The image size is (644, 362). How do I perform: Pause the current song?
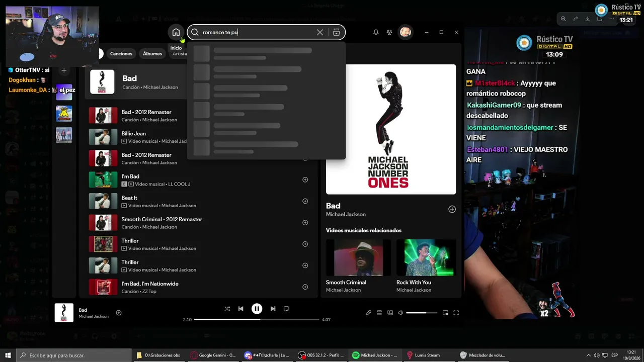tap(257, 309)
